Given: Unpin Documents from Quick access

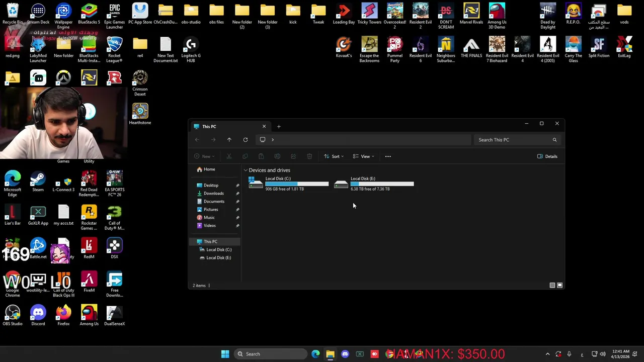Looking at the screenshot, I should 237,202.
